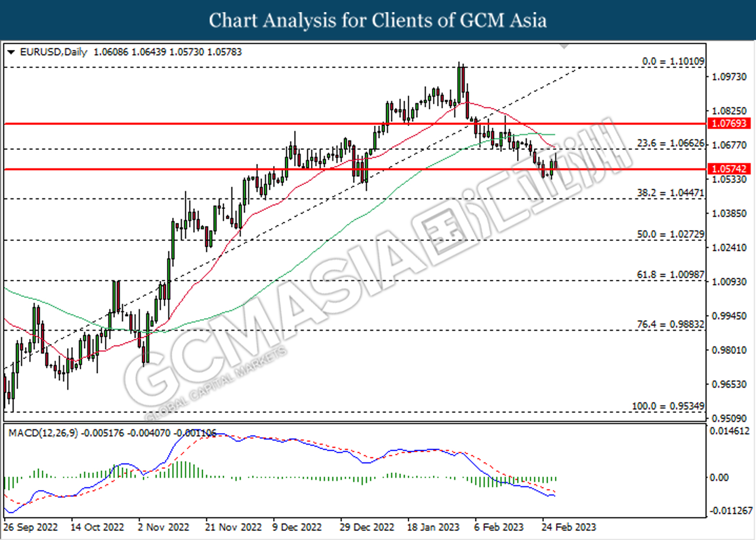Click the Fibonacci label '76.4 = 0.98832'
The width and height of the screenshot is (756, 540).
click(670, 324)
